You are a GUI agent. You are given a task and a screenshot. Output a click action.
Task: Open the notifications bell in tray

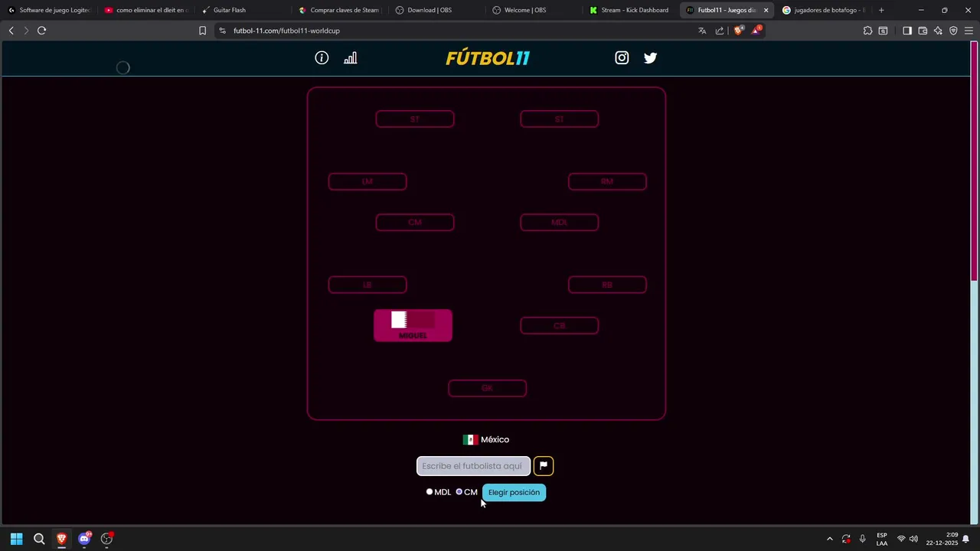coord(966,539)
